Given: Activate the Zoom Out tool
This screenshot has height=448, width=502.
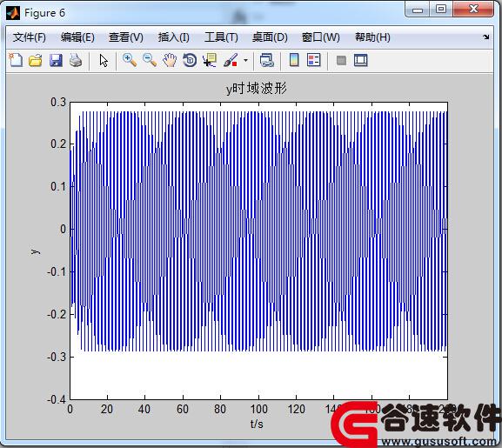Looking at the screenshot, I should click(150, 60).
